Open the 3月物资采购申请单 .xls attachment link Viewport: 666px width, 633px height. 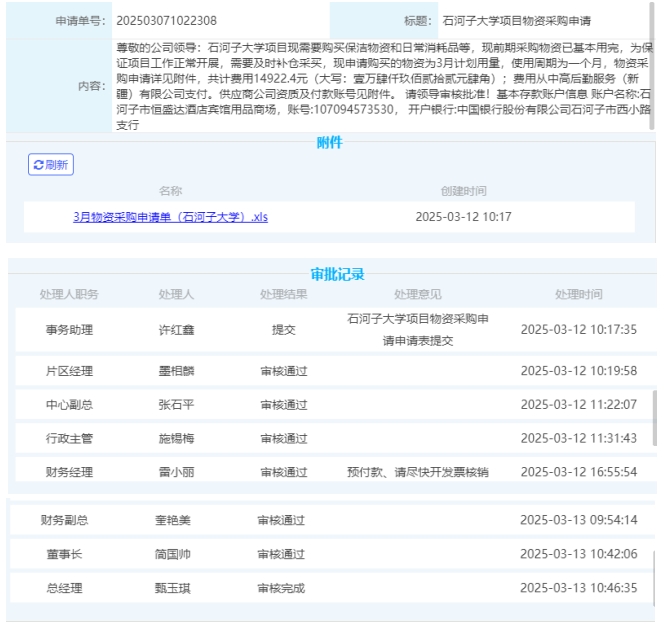[170, 216]
